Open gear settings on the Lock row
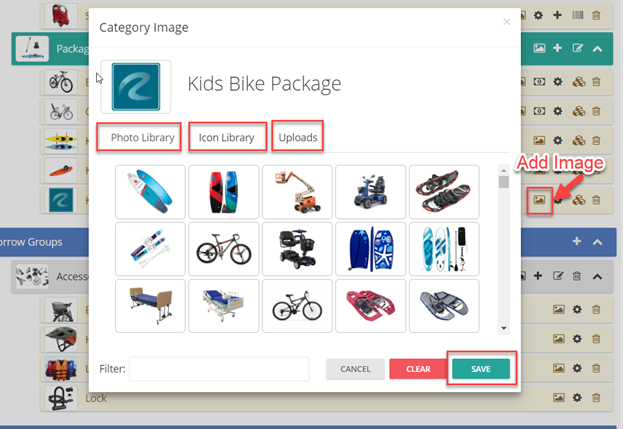Viewport: 624px width, 429px height. (577, 397)
